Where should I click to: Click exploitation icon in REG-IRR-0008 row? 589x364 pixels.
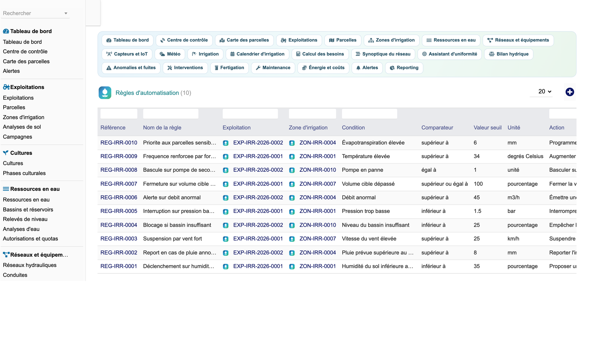(x=225, y=170)
